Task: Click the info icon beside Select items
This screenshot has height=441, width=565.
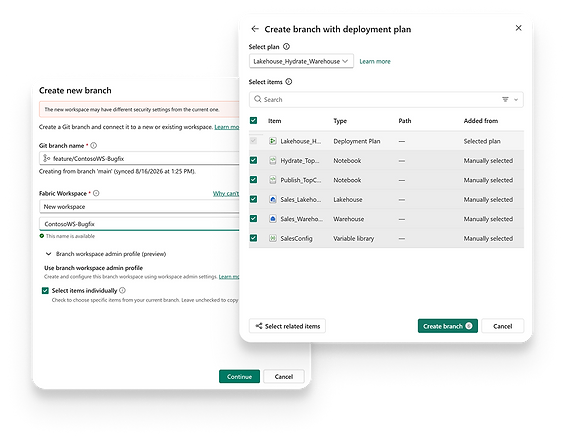Action: tap(289, 82)
